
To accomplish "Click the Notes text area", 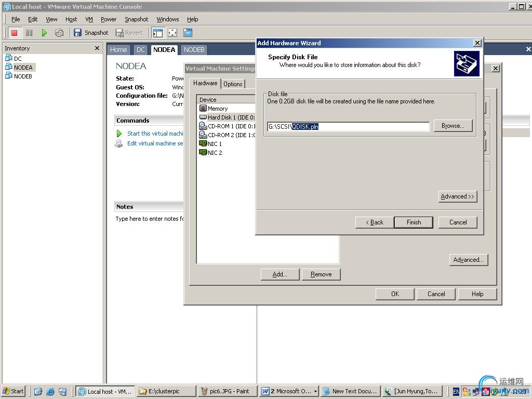I will [149, 219].
